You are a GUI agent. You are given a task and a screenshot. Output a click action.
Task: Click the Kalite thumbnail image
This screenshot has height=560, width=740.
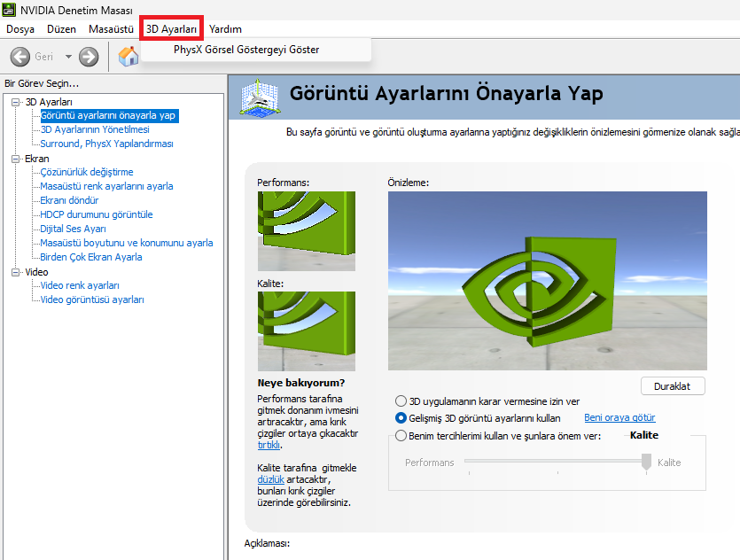pyautogui.click(x=307, y=331)
